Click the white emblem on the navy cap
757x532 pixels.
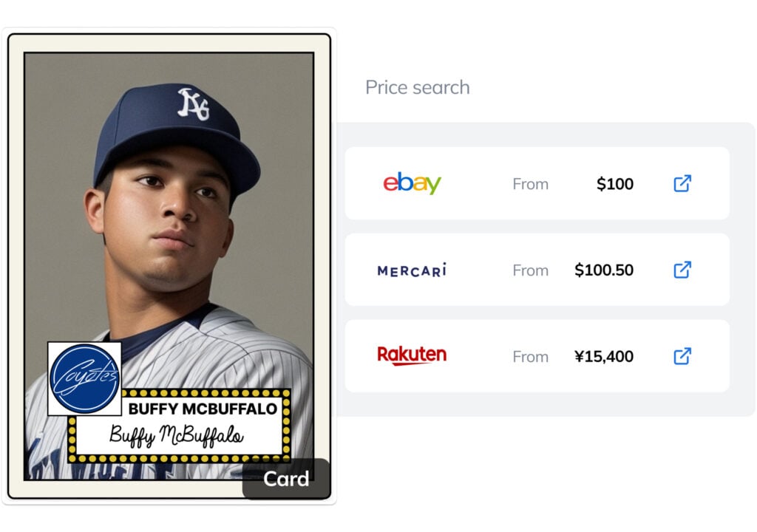194,103
